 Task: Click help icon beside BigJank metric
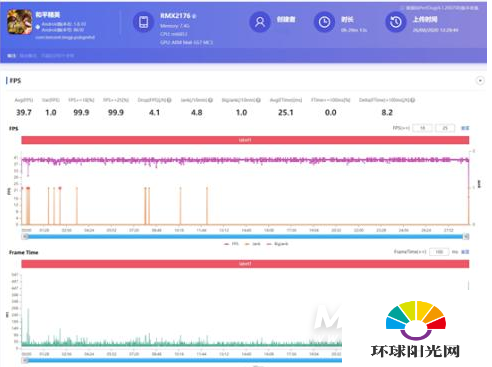pyautogui.click(x=258, y=100)
